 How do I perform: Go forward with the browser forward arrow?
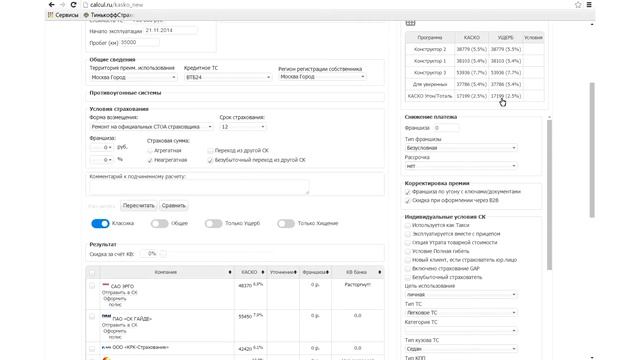coord(62,5)
